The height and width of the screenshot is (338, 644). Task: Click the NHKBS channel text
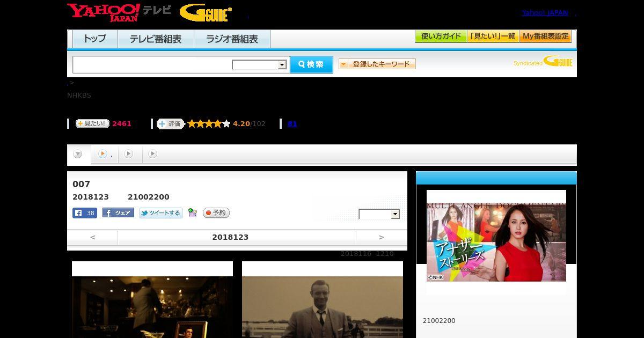pyautogui.click(x=79, y=95)
